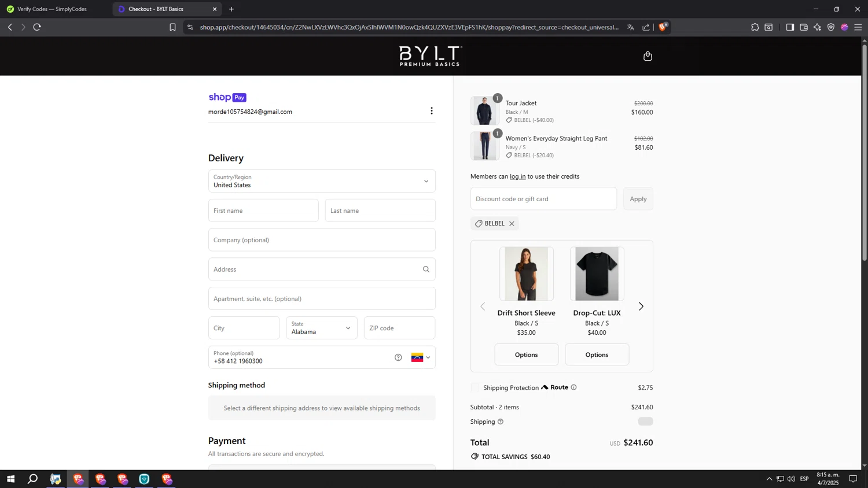Click the BYLT Premium Basics logo

pos(430,56)
